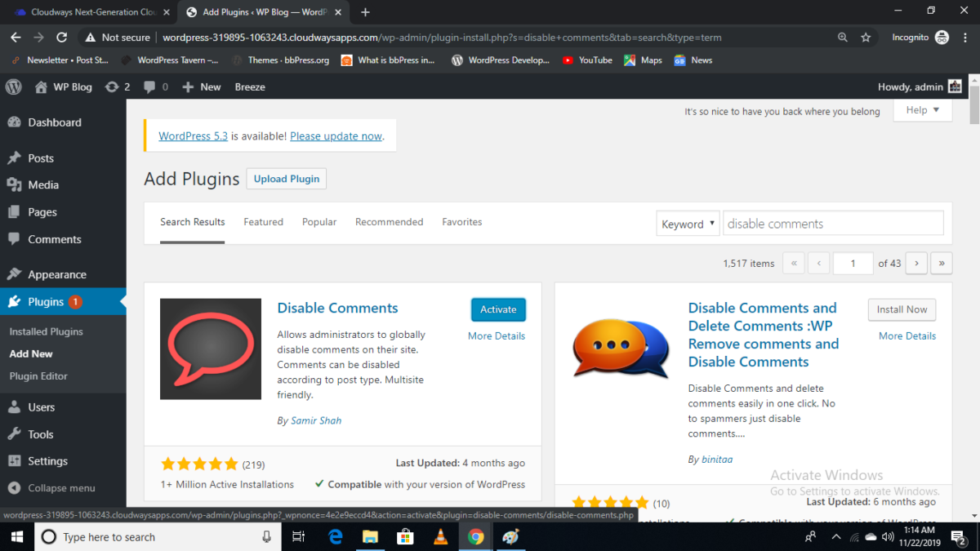Jump to the last results page
The image size is (980, 551).
click(x=942, y=264)
